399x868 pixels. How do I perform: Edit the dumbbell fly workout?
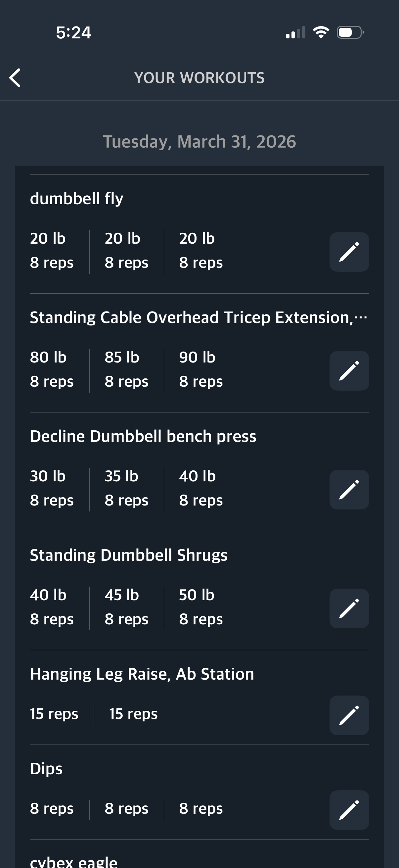point(349,252)
